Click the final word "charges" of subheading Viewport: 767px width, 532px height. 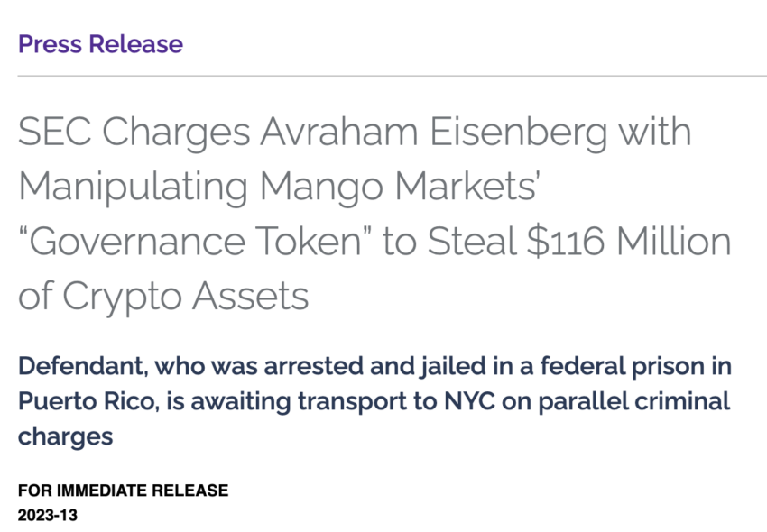(65, 436)
